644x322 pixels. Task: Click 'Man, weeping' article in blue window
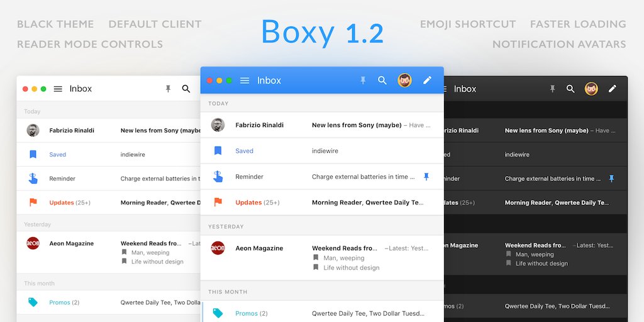click(x=344, y=258)
